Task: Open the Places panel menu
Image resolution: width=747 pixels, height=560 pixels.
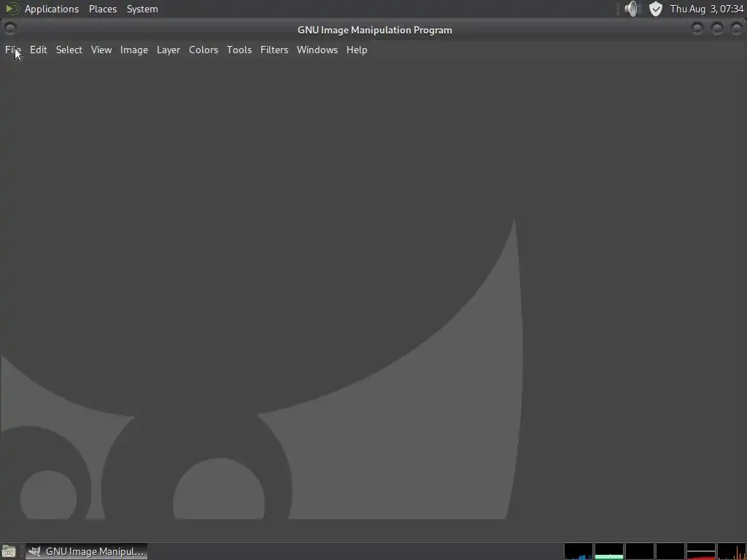Action: click(102, 9)
